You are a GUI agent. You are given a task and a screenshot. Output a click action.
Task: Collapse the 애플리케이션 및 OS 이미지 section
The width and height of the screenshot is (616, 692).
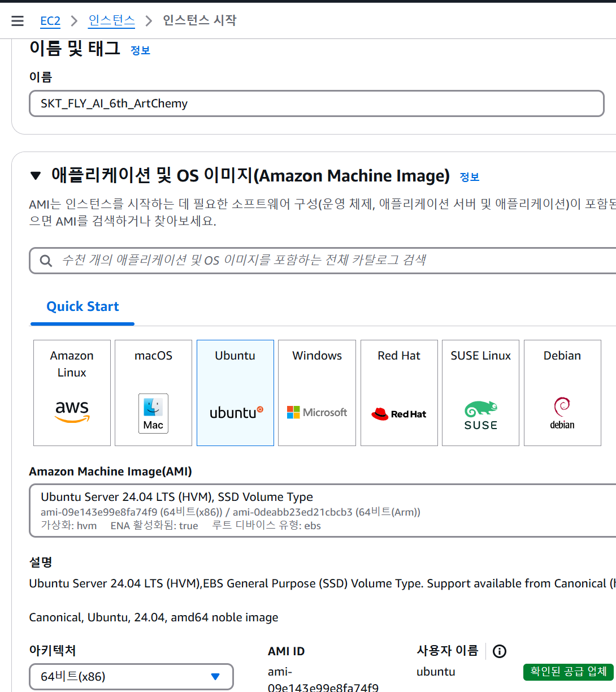(x=36, y=176)
